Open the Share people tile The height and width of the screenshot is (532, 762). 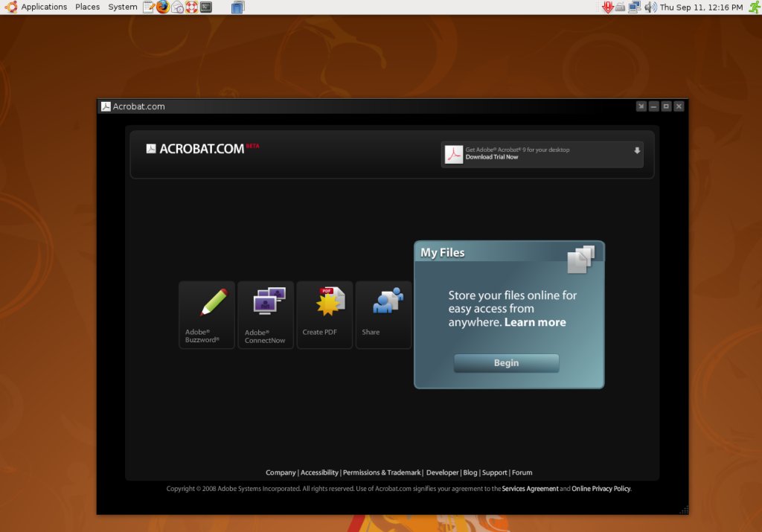coord(383,315)
